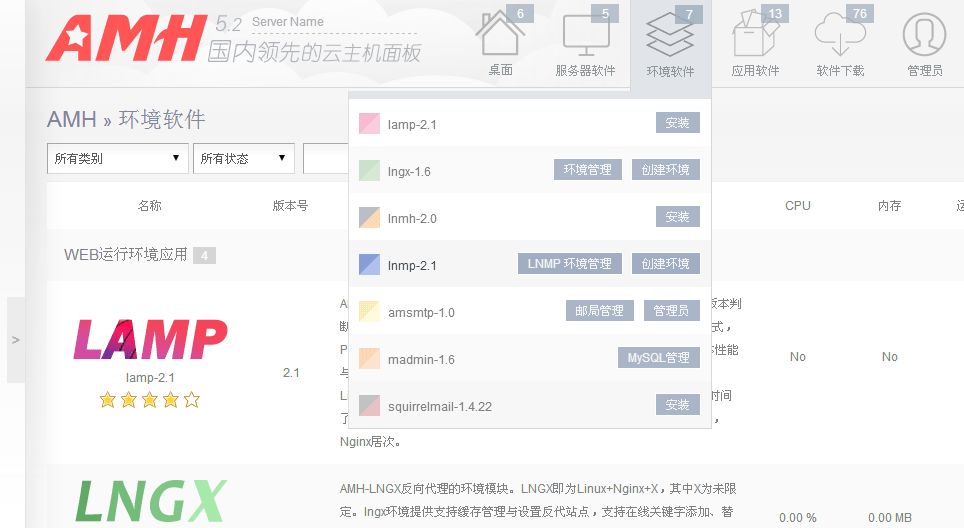
Task: Click LNMP 环境管理 button
Action: pyautogui.click(x=569, y=264)
